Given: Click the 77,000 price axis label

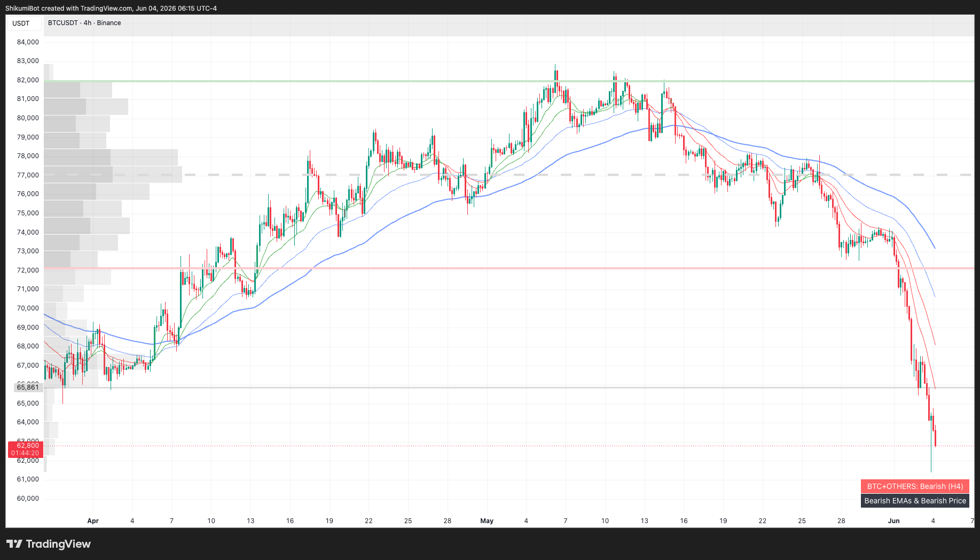Looking at the screenshot, I should click(28, 175).
